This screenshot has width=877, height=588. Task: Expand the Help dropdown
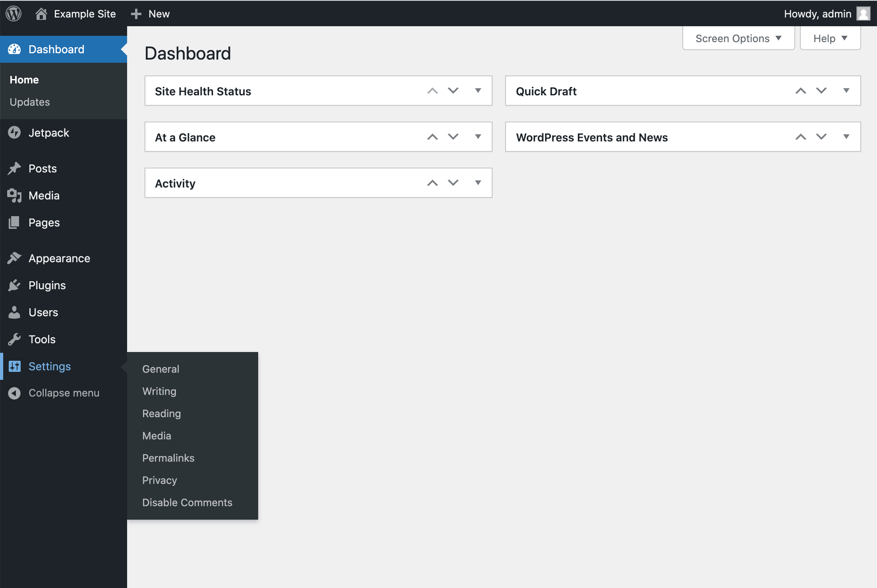tap(830, 38)
